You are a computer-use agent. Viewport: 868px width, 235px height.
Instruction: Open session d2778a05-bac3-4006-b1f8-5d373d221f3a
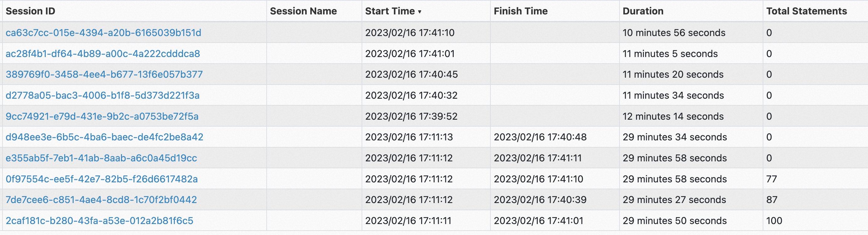pos(102,96)
